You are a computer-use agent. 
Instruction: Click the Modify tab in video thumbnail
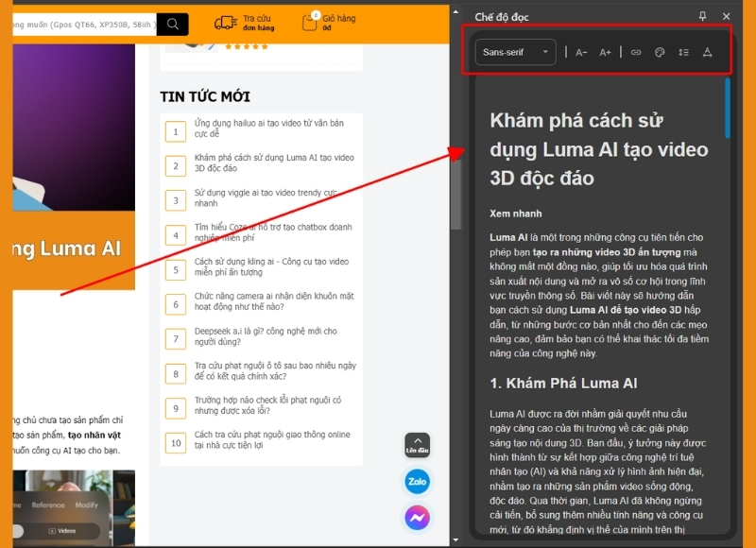pos(86,505)
